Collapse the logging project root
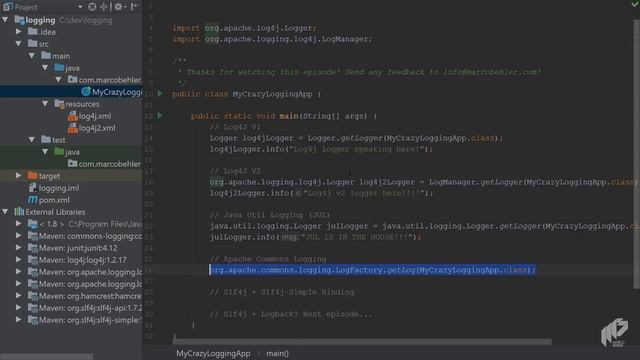The width and height of the screenshot is (640, 360). click(x=6, y=20)
